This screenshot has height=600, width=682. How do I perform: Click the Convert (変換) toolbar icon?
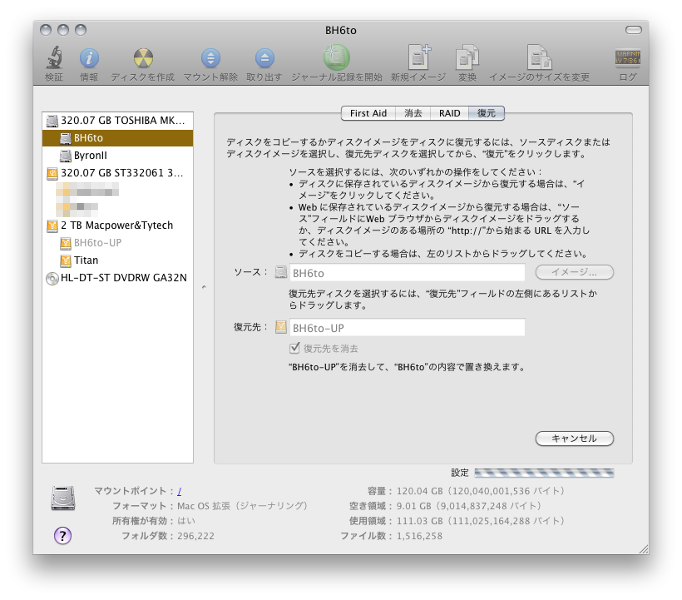pos(467,57)
